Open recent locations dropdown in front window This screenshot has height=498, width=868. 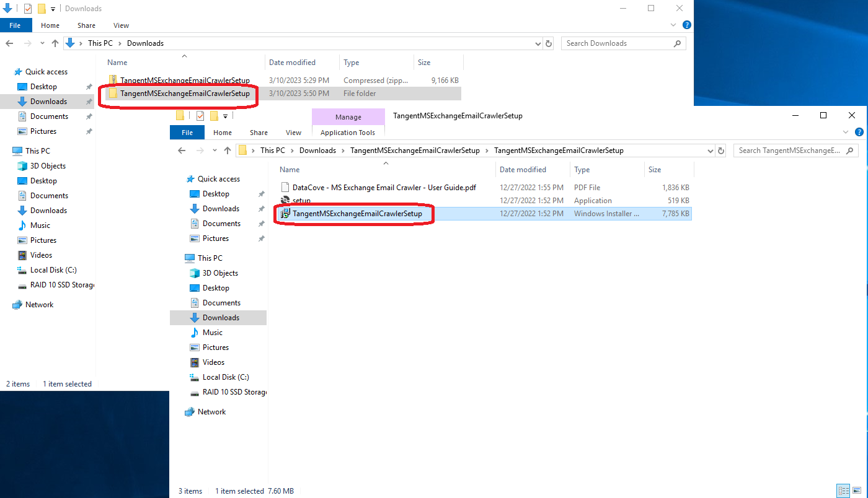coord(214,151)
